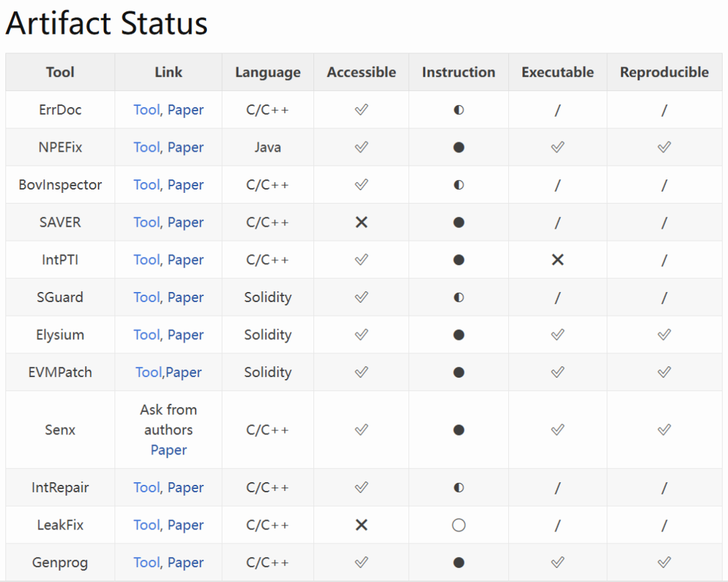
Task: Click the checkmark in Elysium's Executable column
Action: pyautogui.click(x=557, y=334)
